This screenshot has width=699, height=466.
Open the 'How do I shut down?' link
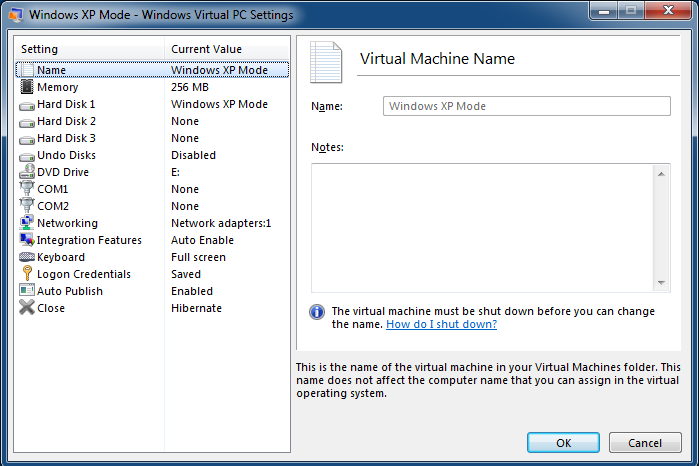click(441, 324)
